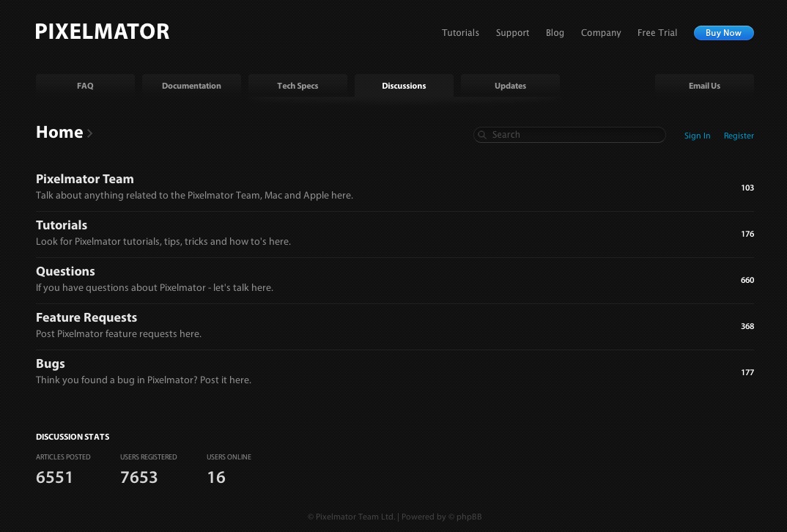Open the Bugs forum
The width and height of the screenshot is (787, 532).
tap(50, 364)
